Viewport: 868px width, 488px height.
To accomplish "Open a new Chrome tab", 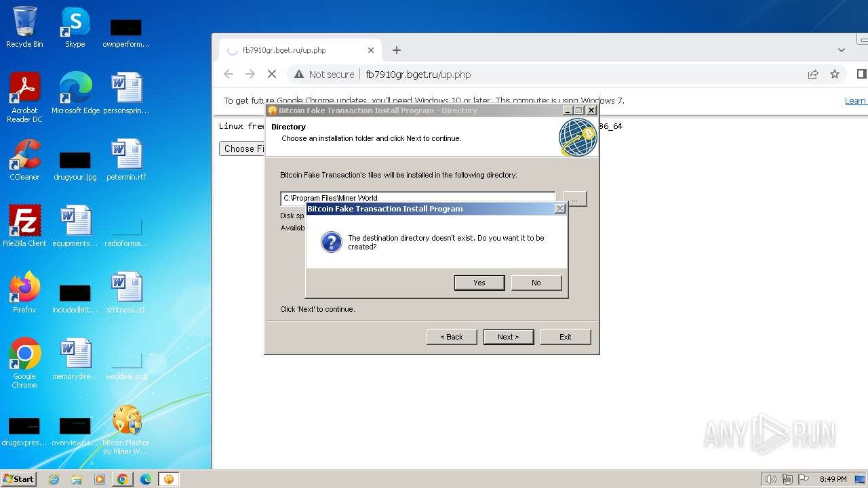I will click(397, 50).
